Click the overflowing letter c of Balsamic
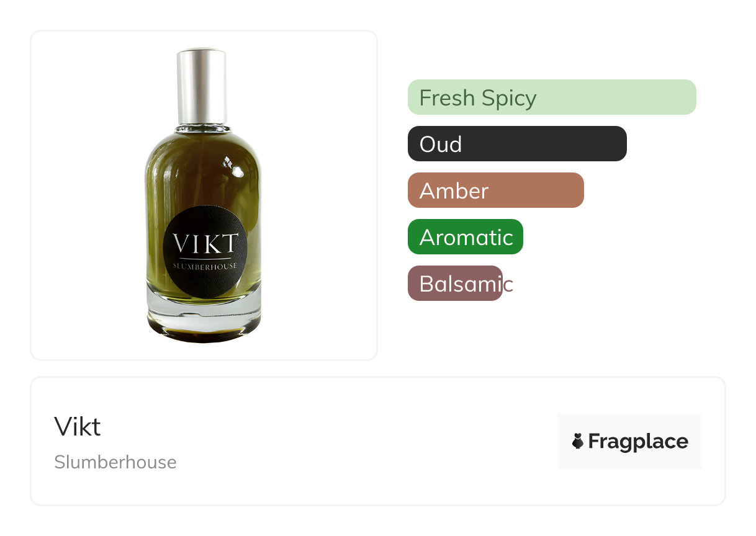The width and height of the screenshot is (756, 536). tap(508, 285)
